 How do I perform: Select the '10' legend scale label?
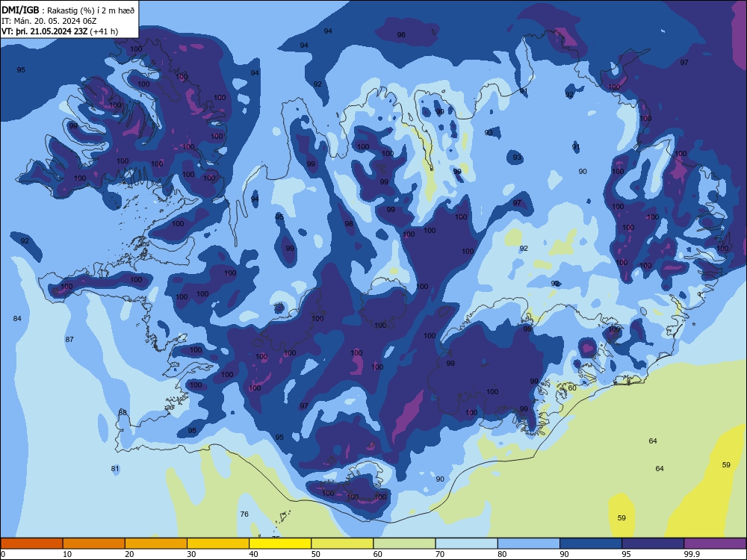pyautogui.click(x=67, y=554)
